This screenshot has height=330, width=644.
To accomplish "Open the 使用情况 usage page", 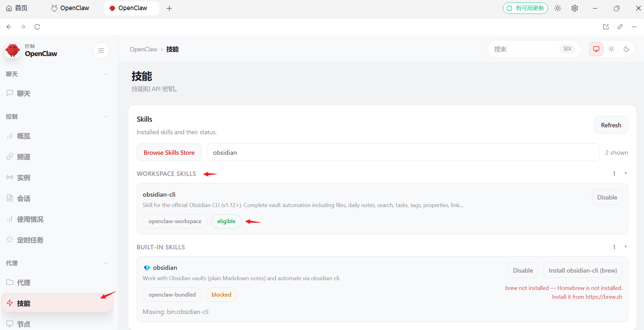I will coord(57,219).
